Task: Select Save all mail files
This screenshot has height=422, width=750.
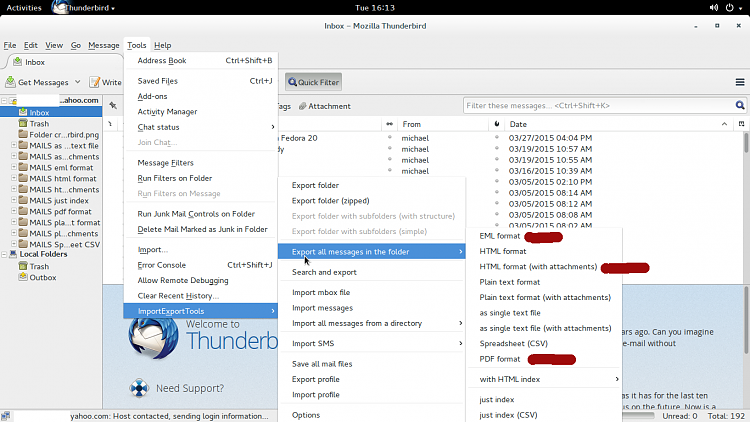Action: point(372,364)
